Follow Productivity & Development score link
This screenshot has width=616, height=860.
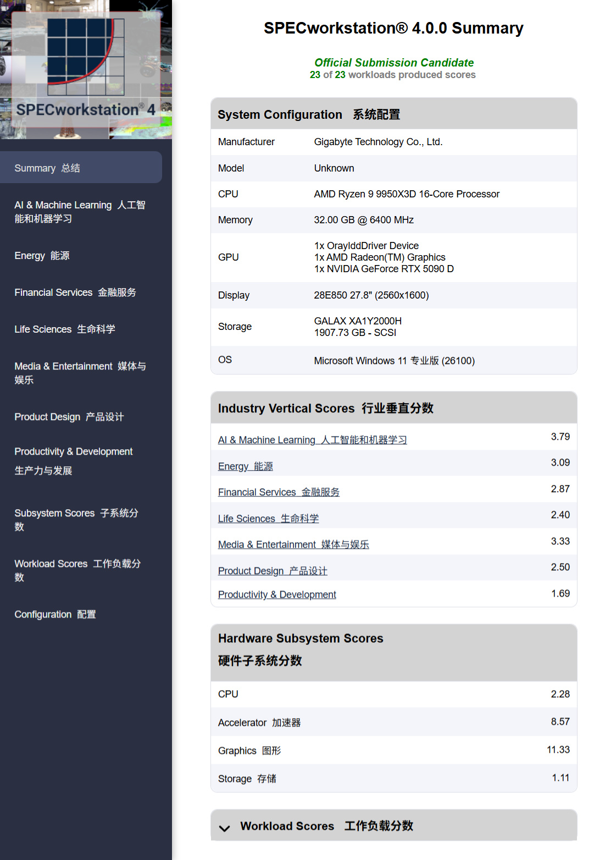pyautogui.click(x=277, y=594)
